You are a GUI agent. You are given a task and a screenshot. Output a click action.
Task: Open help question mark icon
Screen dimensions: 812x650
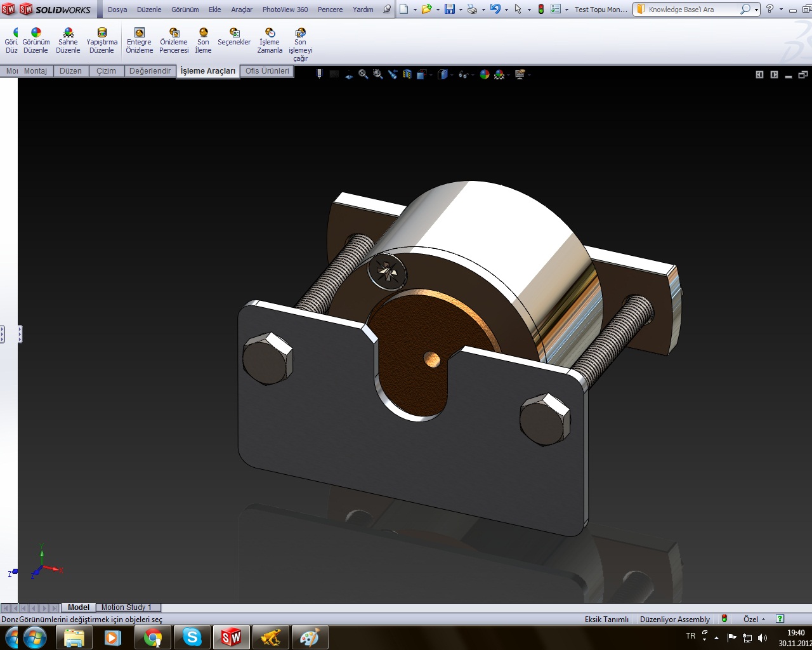(769, 9)
